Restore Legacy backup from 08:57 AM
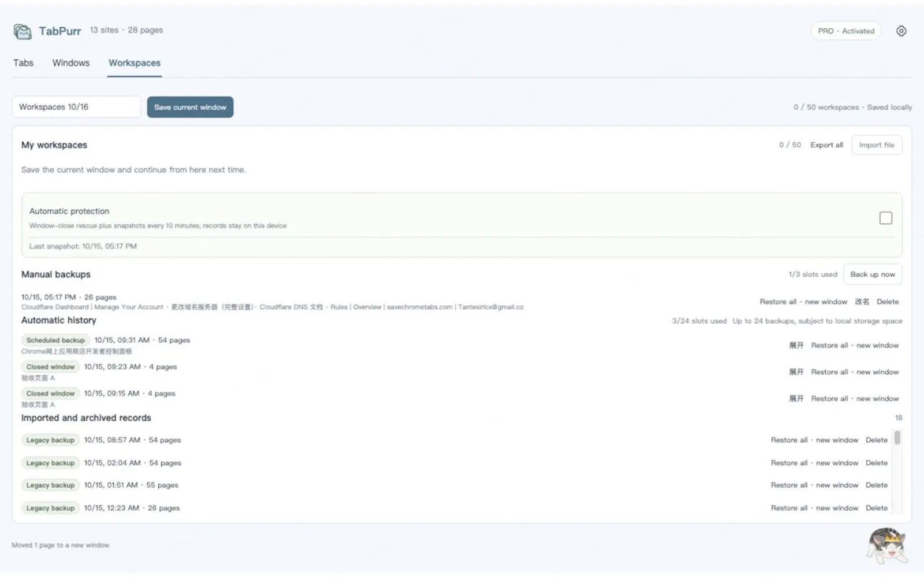Viewport: 924px width, 578px height. (814, 440)
